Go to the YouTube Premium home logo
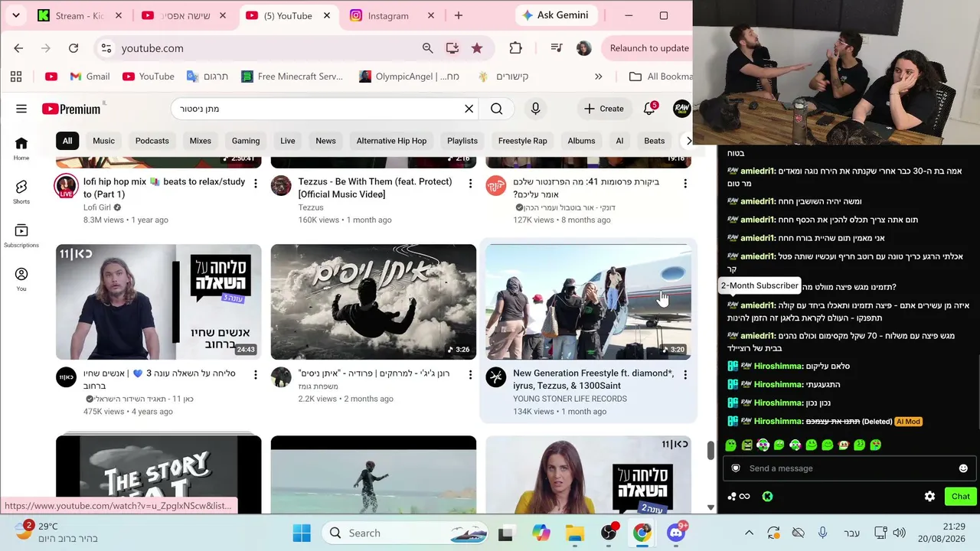 71,109
